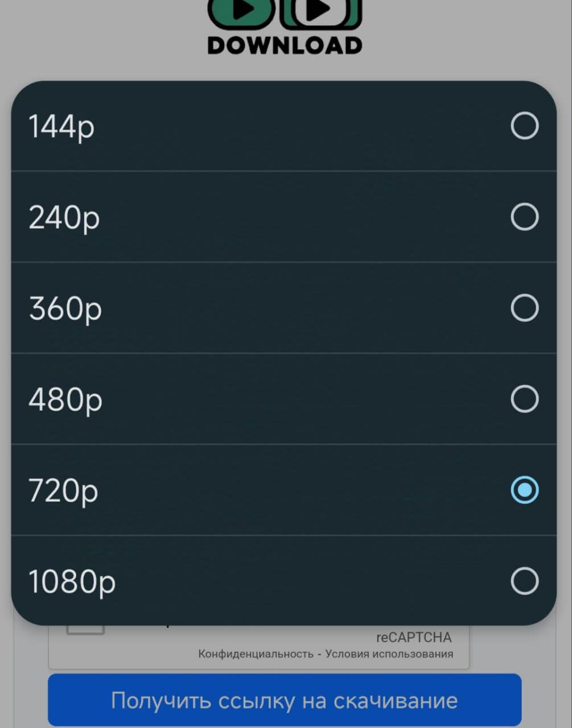The height and width of the screenshot is (728, 572).
Task: Tap the right play logo icon
Action: 321,13
